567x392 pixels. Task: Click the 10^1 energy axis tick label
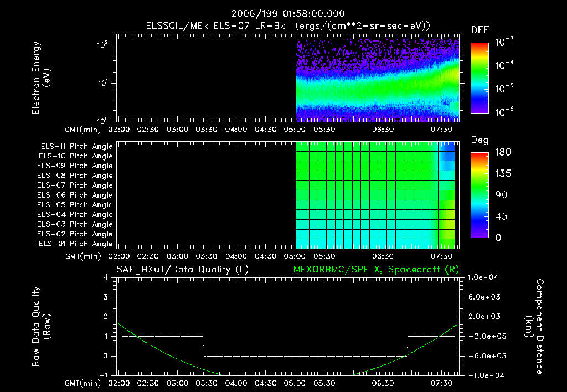coord(102,83)
